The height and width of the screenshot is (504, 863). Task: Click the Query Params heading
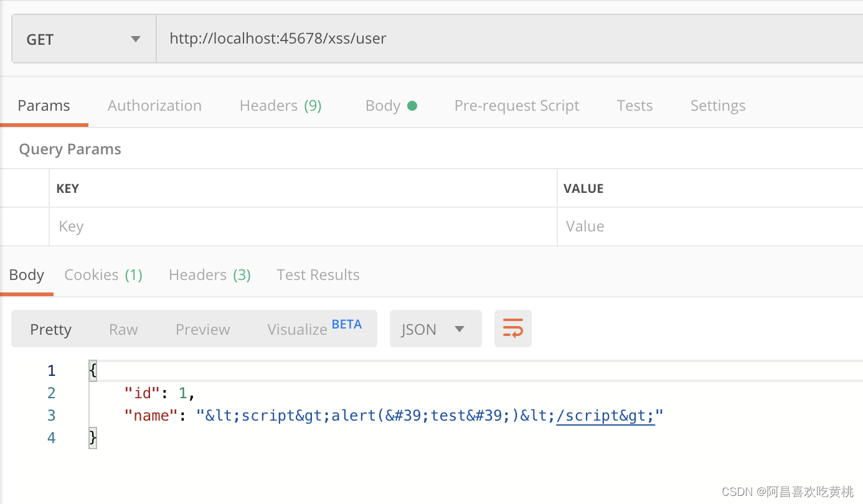point(70,149)
